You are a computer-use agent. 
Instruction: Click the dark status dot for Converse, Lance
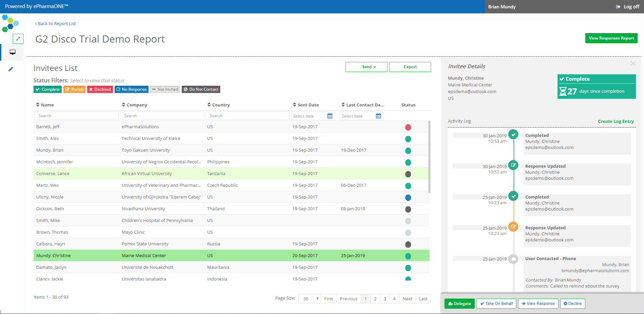coord(408,174)
